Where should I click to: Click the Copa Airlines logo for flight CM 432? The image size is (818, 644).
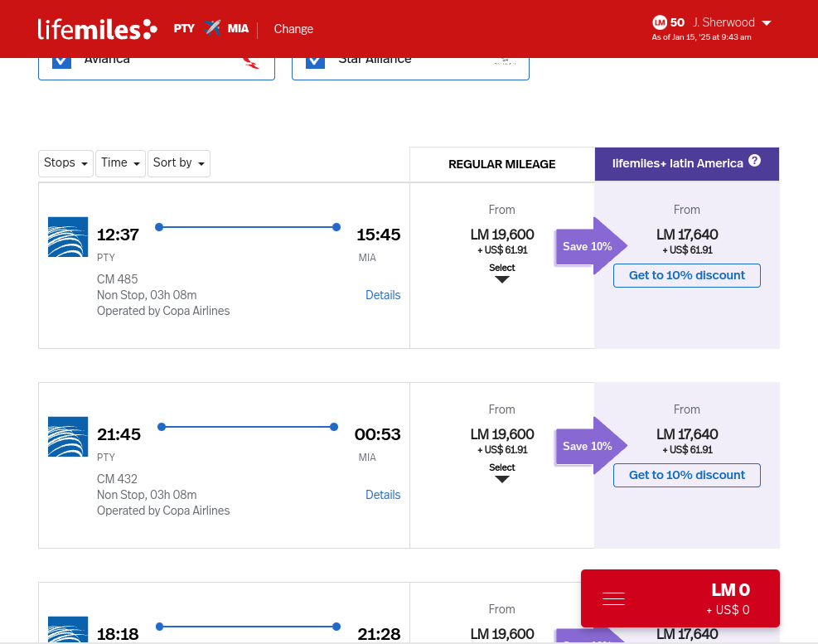coord(68,437)
